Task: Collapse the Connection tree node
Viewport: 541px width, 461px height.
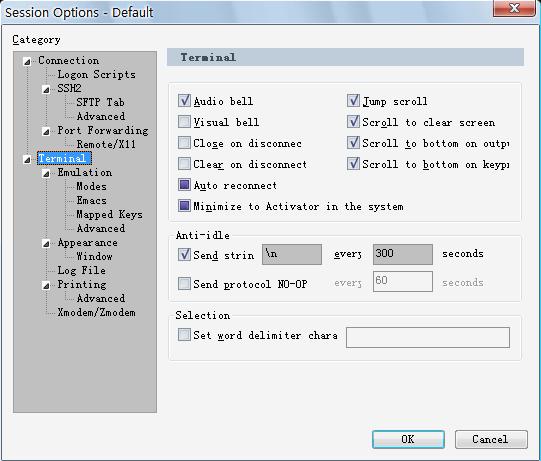Action: [x=27, y=62]
